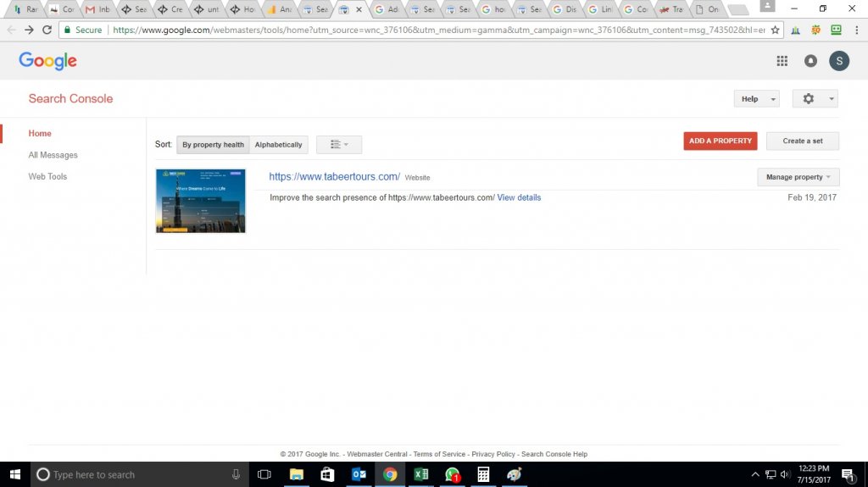
Task: Open the Google apps grid
Action: 782,61
